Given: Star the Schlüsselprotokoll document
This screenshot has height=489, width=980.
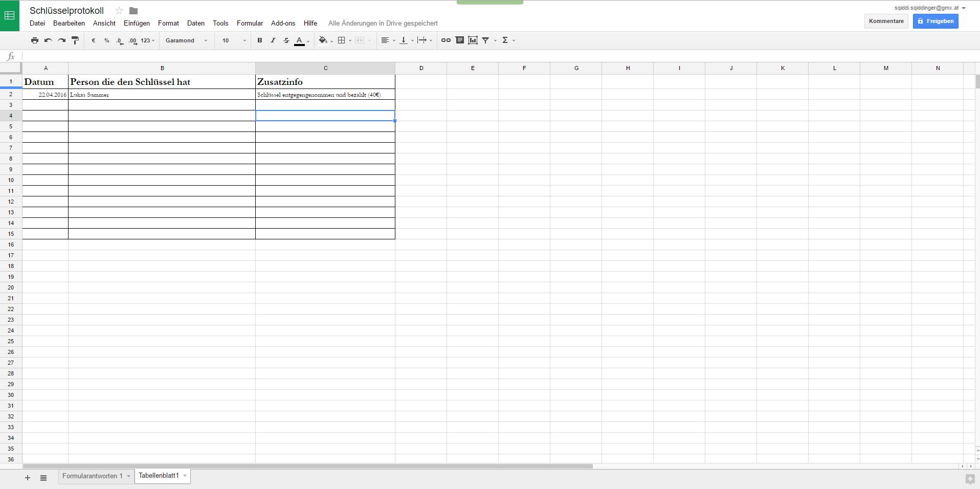Looking at the screenshot, I should (x=119, y=11).
